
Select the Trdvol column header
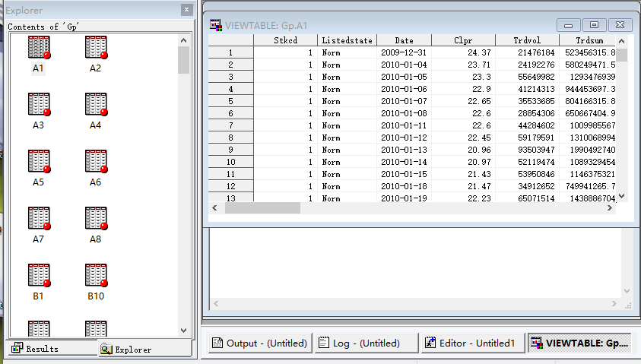(527, 40)
